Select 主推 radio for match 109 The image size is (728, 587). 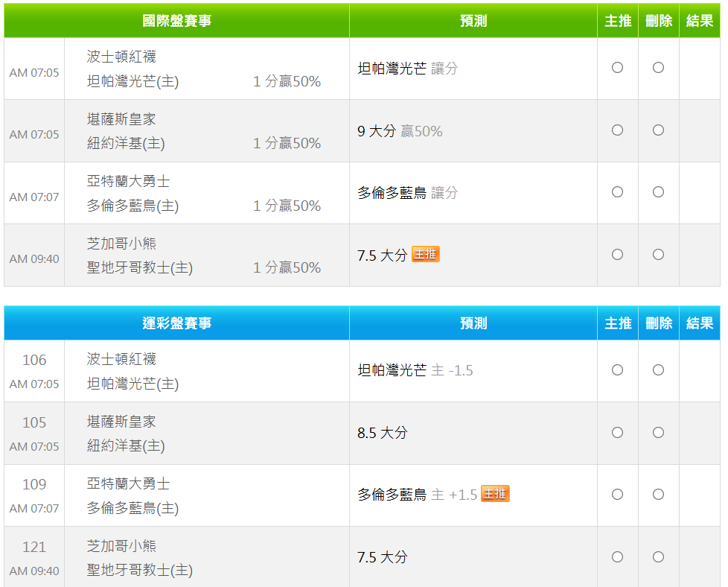(617, 494)
